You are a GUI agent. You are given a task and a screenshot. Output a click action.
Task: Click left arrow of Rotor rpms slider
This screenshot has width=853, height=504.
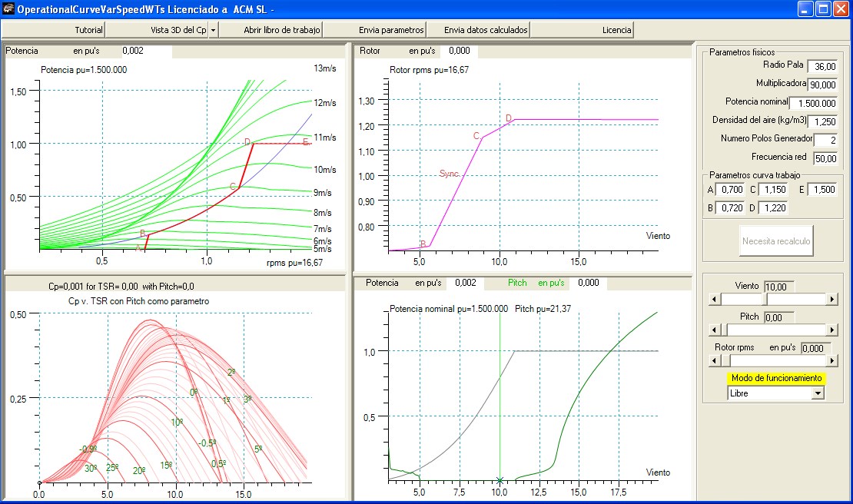pos(715,360)
